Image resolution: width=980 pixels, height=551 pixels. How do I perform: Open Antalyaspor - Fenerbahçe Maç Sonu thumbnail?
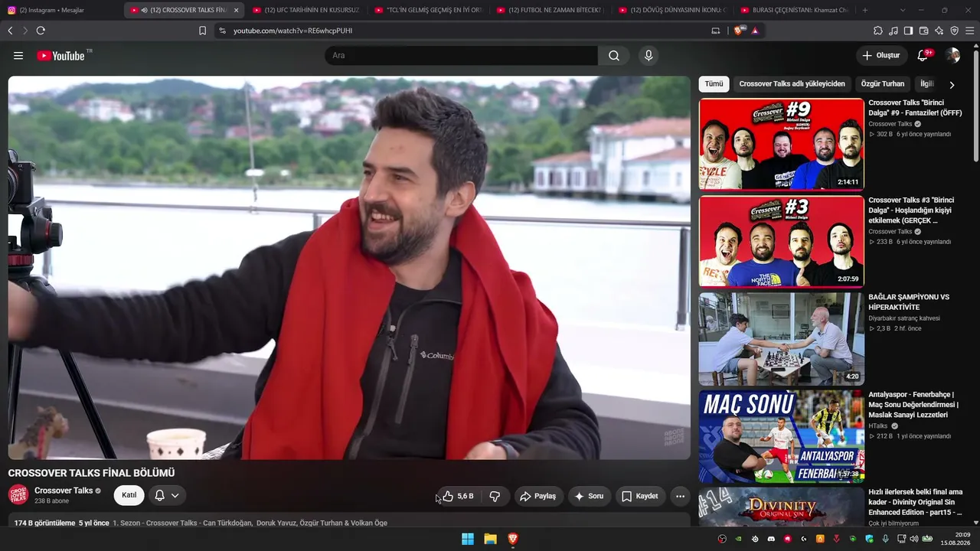pyautogui.click(x=781, y=436)
